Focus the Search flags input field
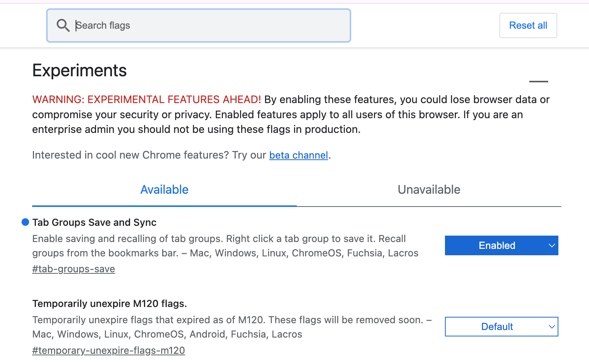589x364 pixels. point(199,25)
